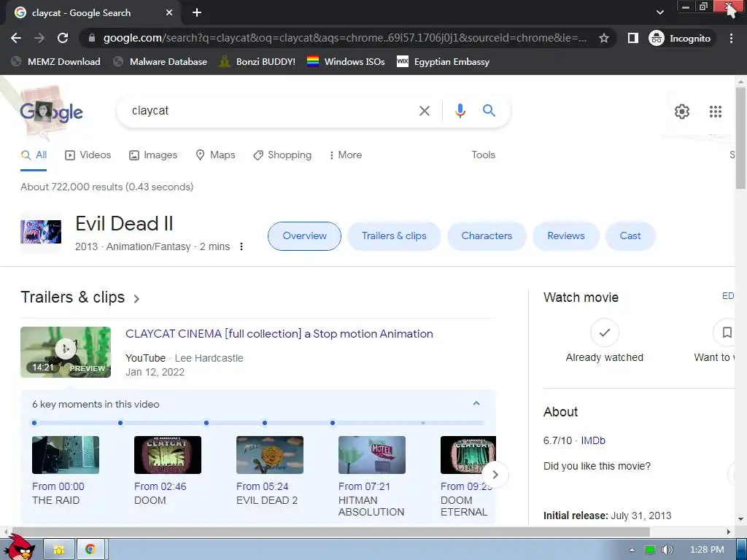
Task: Open the EVIL DEAD 2 clip thumbnail
Action: 270,455
